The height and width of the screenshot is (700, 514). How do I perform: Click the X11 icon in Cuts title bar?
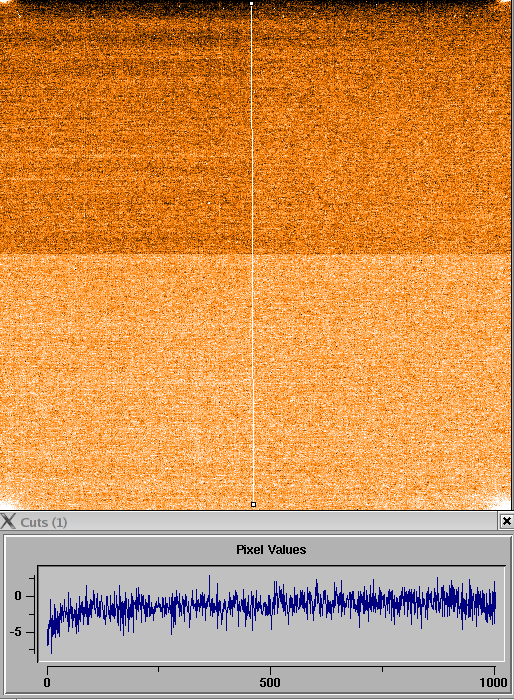point(8,521)
